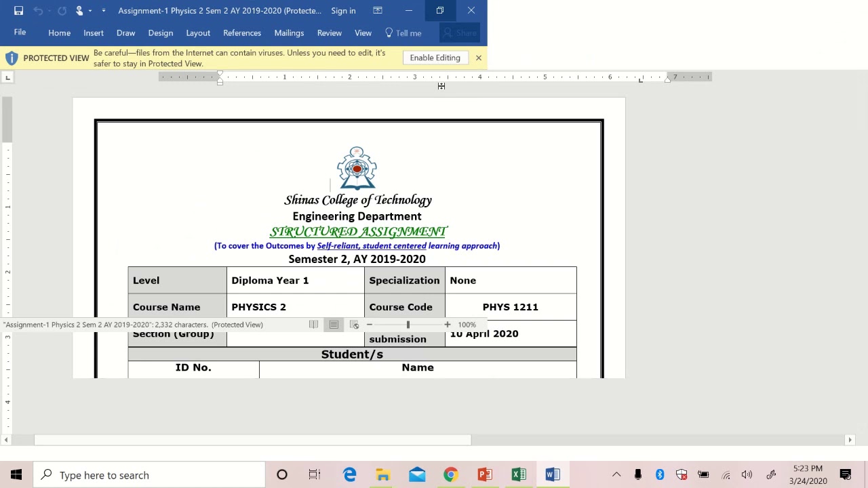Click the Tell me lightbulb search
868x488 pixels.
coord(403,33)
